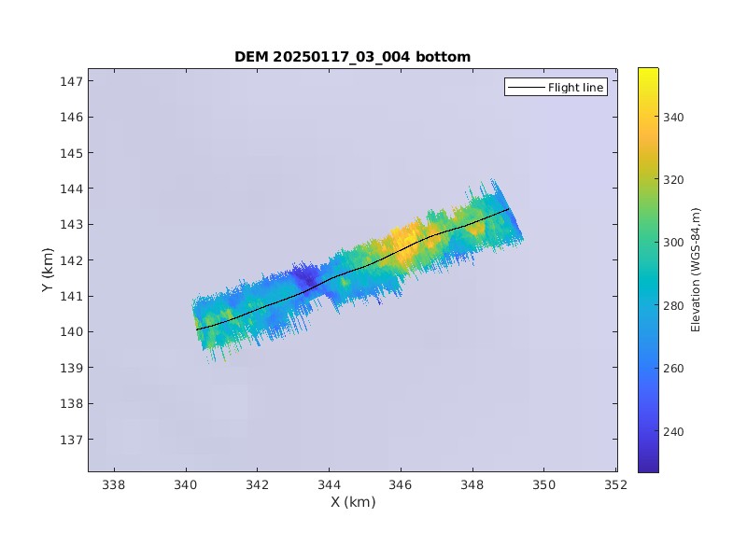Click the Y (km) axis label
Viewport: 747px width, 560px height.
click(x=47, y=270)
